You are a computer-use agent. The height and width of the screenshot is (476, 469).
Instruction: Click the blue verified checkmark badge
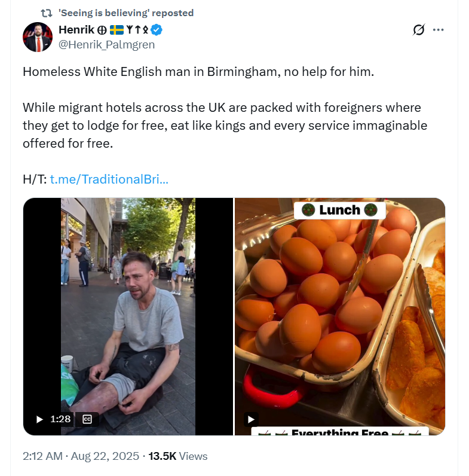pyautogui.click(x=157, y=30)
